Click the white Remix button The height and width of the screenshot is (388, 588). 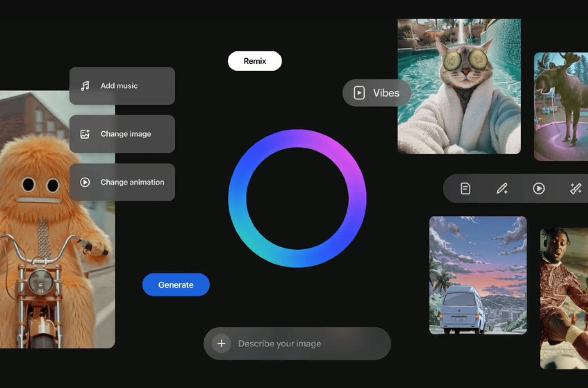click(255, 61)
